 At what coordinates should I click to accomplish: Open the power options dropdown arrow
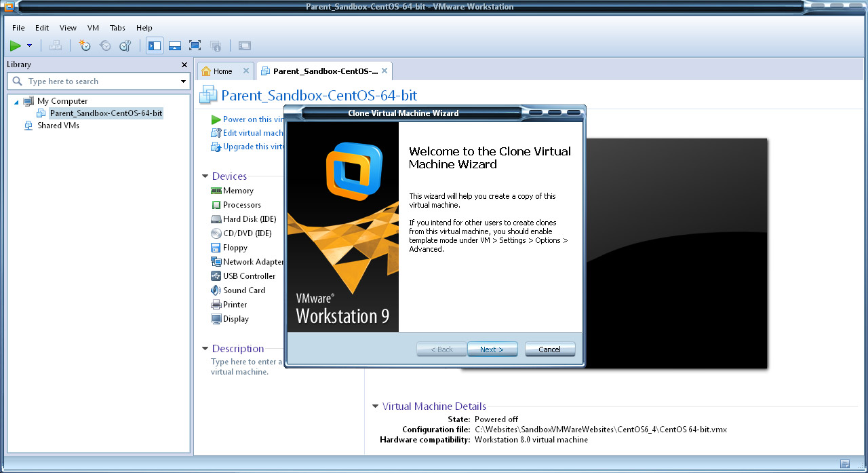(29, 45)
